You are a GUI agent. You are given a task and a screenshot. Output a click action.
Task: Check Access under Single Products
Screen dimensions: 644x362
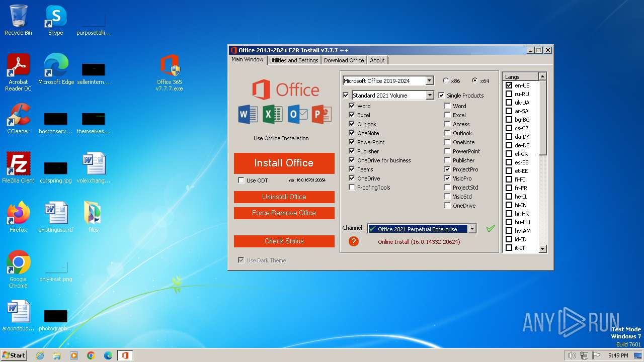447,124
